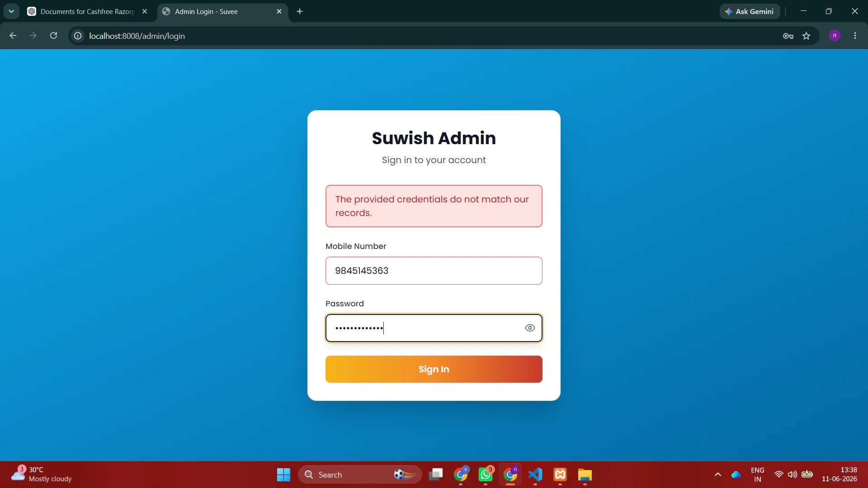868x488 pixels.
Task: Open a new tab with plus button
Action: click(300, 11)
